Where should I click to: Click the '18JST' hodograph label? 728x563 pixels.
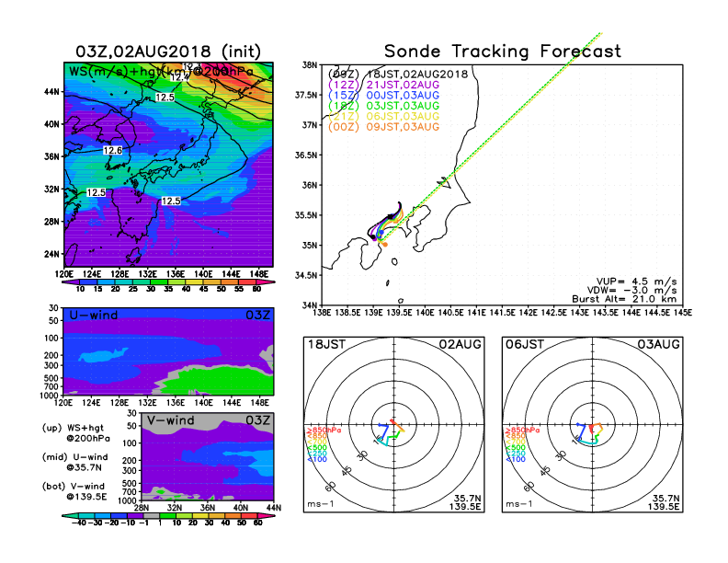327,345
